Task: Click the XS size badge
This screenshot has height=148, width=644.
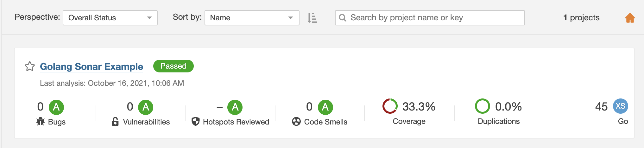Action: click(x=621, y=106)
